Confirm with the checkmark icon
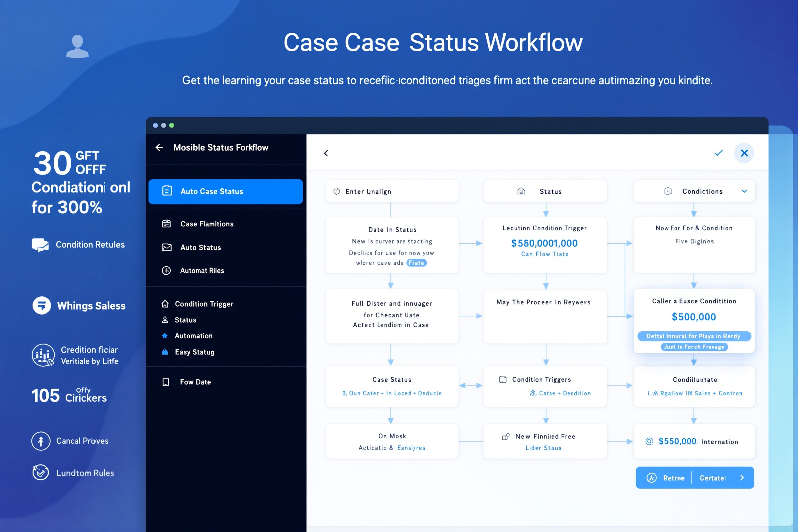Image resolution: width=798 pixels, height=532 pixels. coord(718,153)
